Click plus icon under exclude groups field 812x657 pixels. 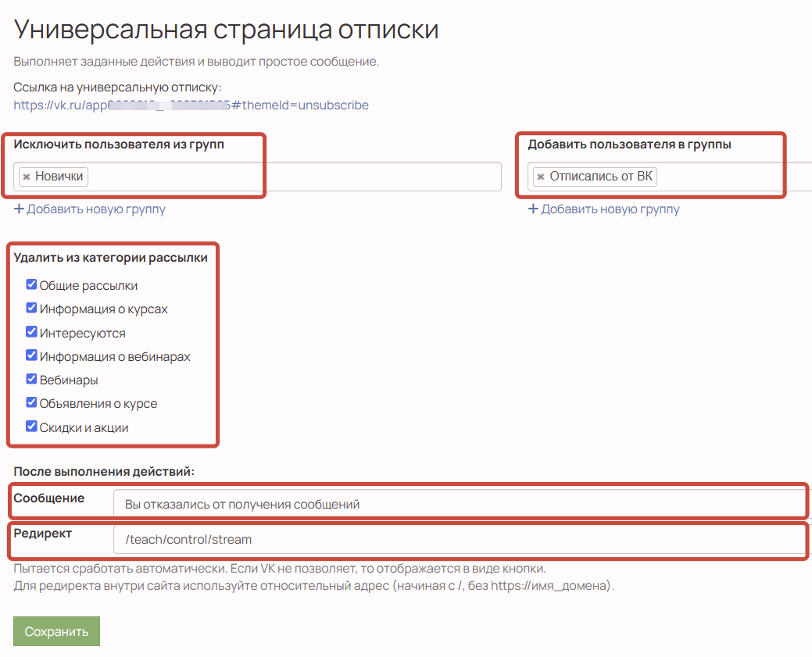(x=19, y=209)
